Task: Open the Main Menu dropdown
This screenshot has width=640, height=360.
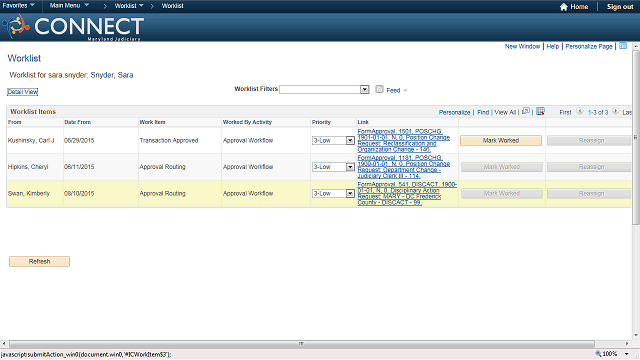Action: pyautogui.click(x=69, y=6)
